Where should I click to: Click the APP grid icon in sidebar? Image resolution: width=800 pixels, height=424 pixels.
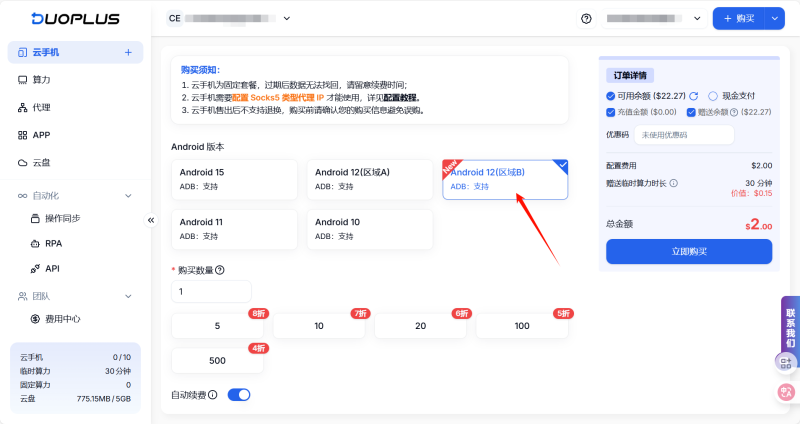click(23, 135)
